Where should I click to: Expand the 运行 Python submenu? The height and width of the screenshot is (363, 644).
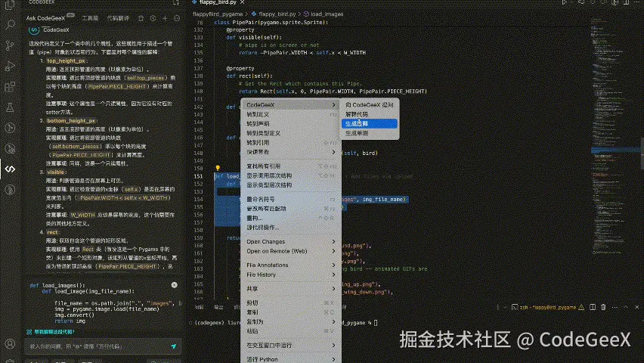coord(291,359)
